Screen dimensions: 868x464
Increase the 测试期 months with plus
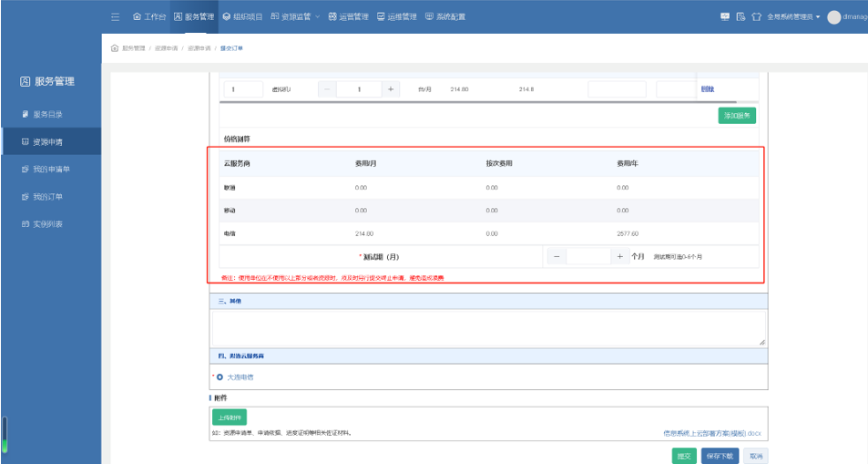point(620,257)
